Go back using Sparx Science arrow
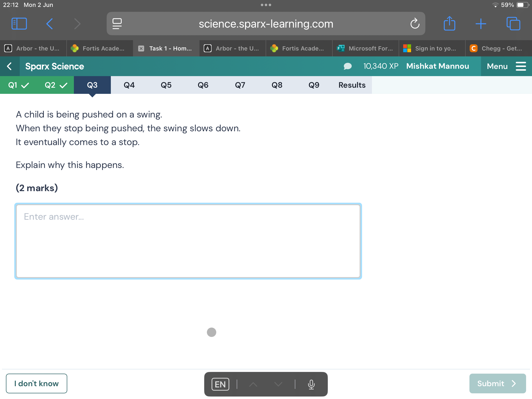 pos(10,66)
